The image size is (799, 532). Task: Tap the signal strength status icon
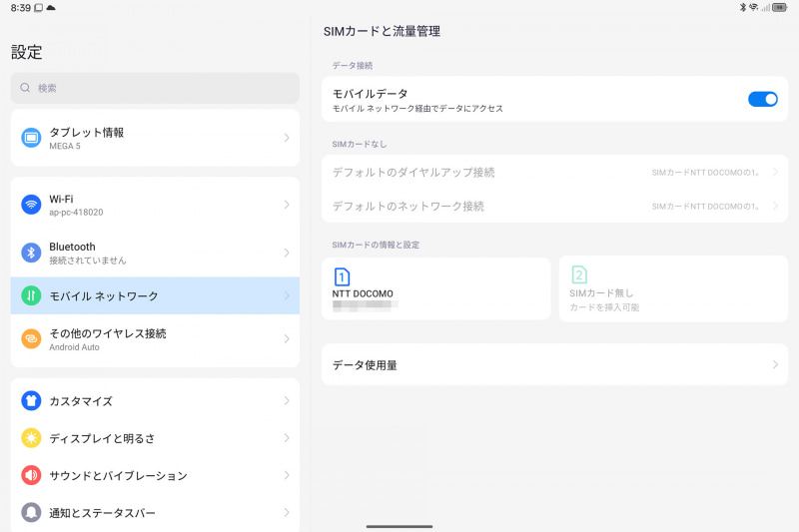point(765,7)
